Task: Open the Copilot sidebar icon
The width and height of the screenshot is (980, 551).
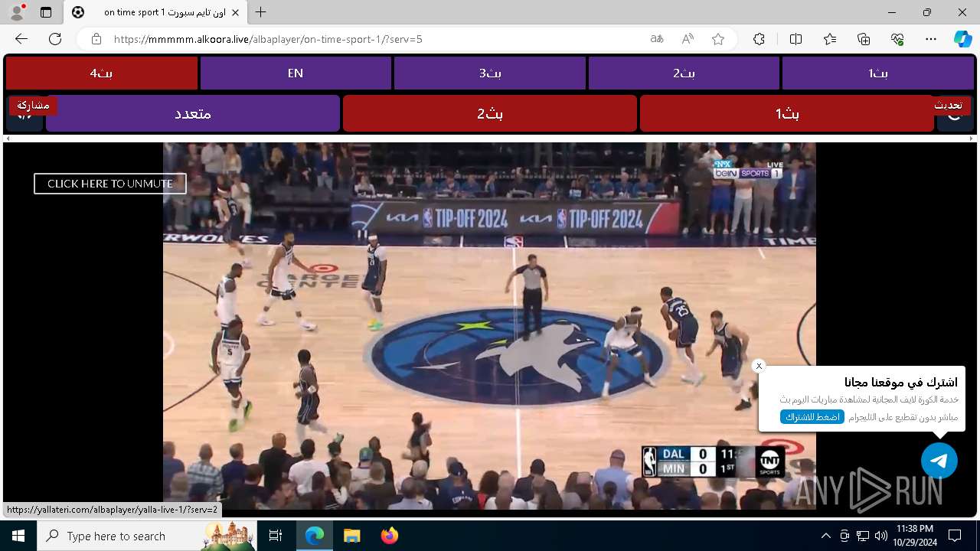Action: (x=962, y=39)
